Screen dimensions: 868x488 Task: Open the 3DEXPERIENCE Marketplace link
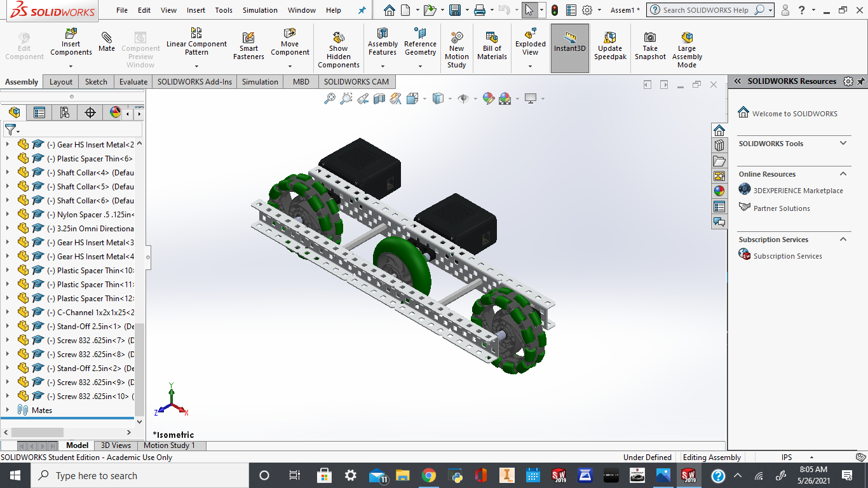(798, 191)
